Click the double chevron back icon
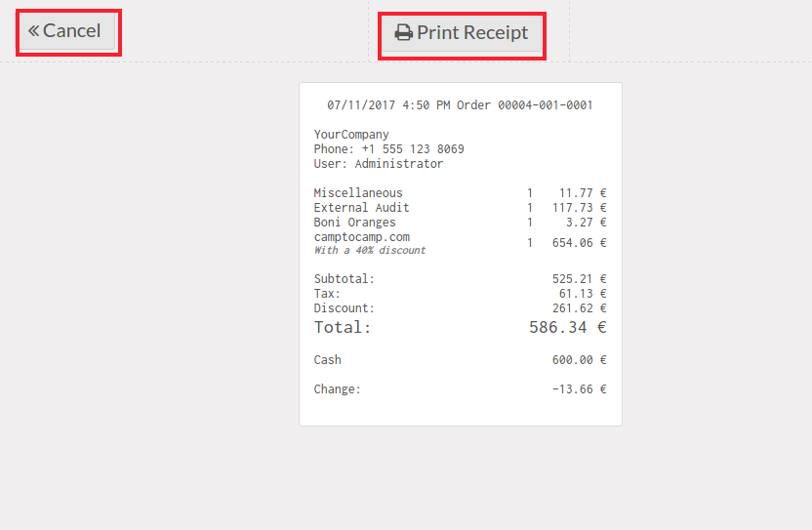The height and width of the screenshot is (530, 812). point(33,31)
